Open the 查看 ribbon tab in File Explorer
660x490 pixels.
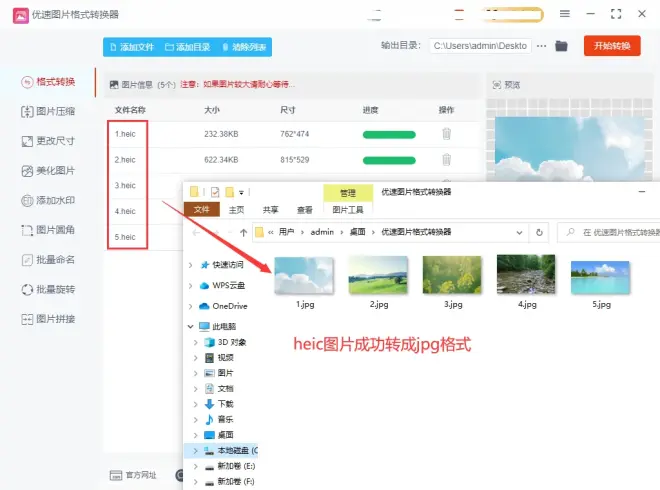(304, 210)
